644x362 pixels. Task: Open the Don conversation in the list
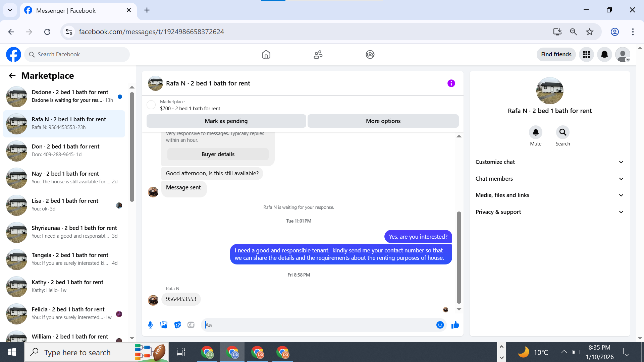(65, 150)
